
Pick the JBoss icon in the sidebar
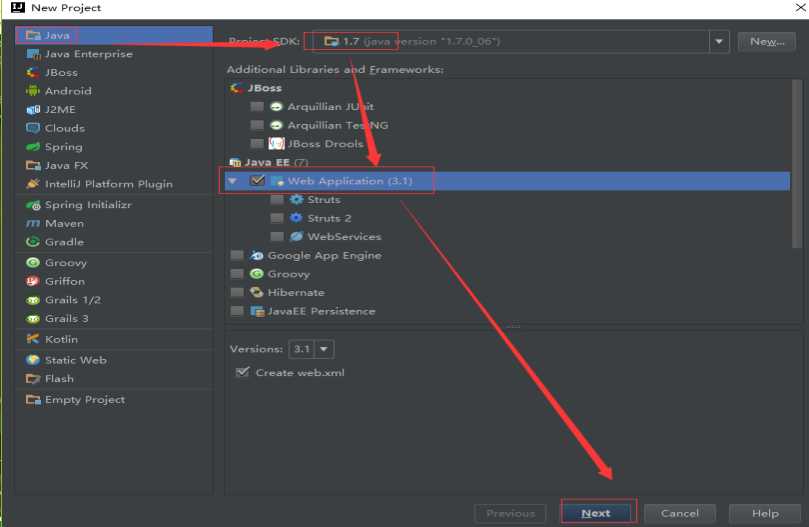[33, 73]
